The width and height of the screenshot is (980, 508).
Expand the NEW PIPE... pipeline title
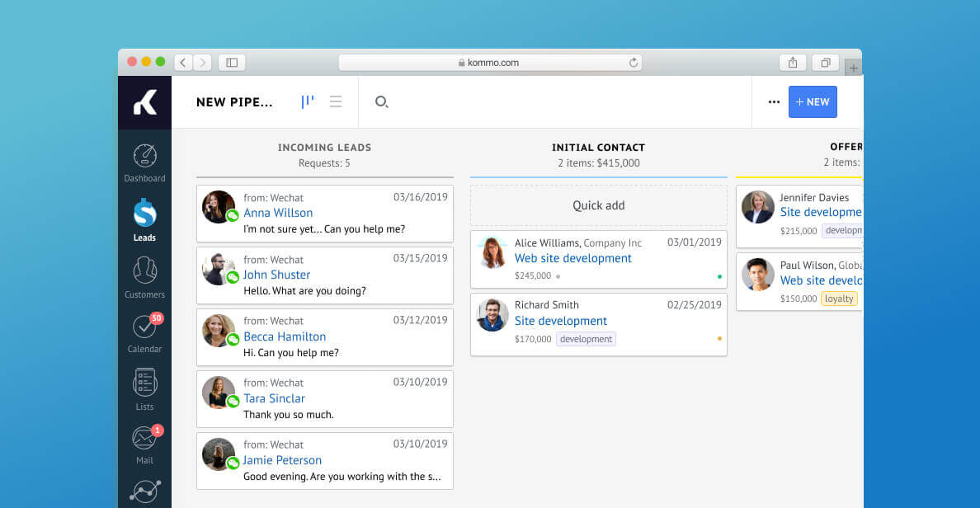coord(234,102)
